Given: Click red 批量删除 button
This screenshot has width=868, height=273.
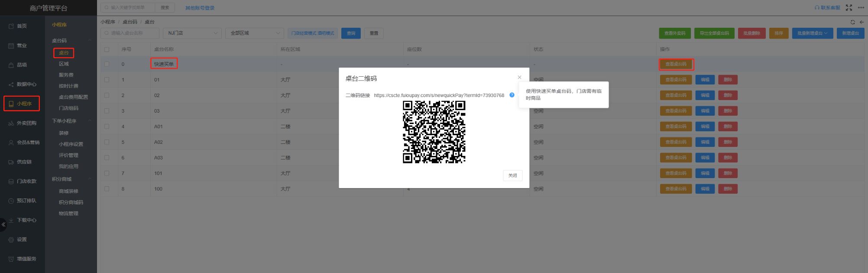Looking at the screenshot, I should [x=752, y=33].
